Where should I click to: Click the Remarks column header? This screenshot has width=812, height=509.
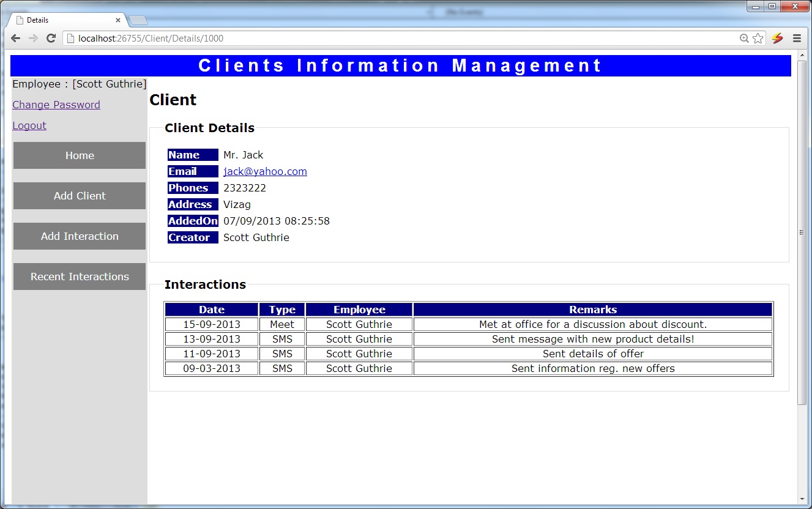(593, 310)
